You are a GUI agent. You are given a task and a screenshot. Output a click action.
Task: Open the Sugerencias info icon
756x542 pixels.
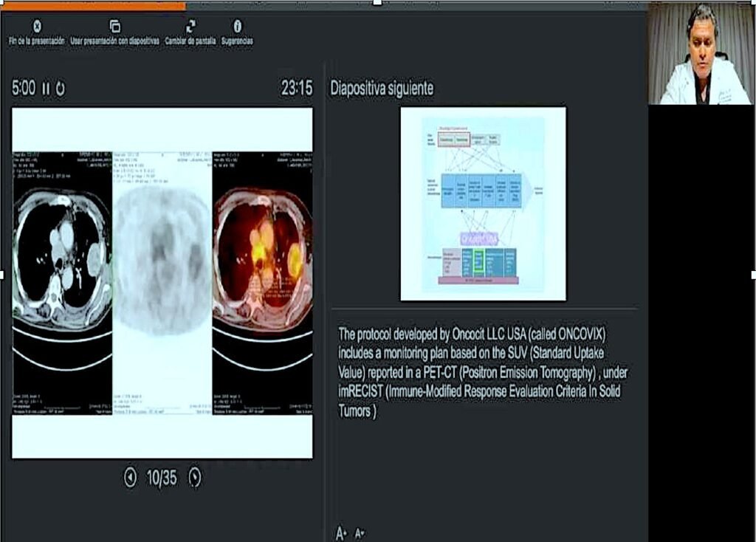(237, 27)
